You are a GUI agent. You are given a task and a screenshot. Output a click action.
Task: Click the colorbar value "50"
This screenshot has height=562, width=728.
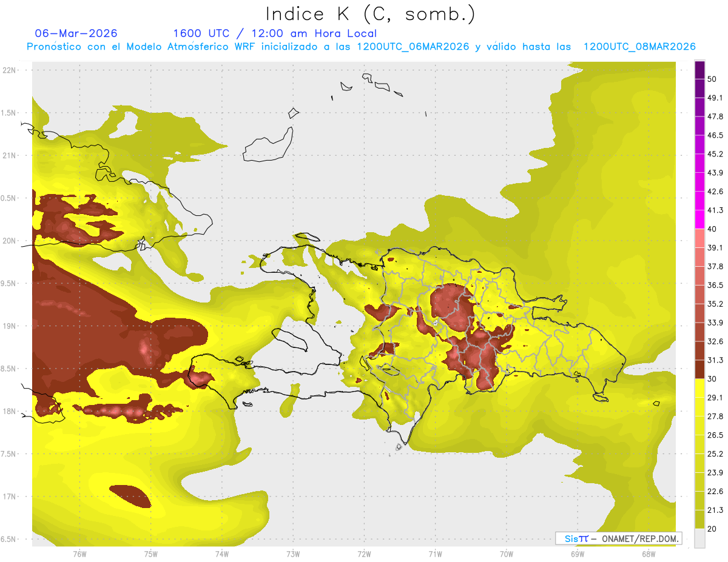click(712, 79)
